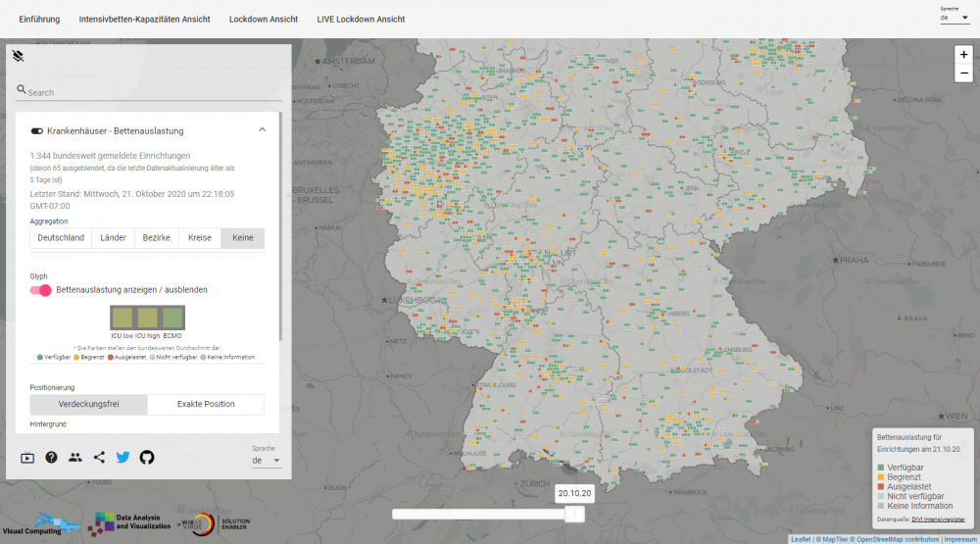Switch to Intensivbetten-Kapazitäten Ansicht tab
Screen dimensions: 980x544
pyautogui.click(x=144, y=19)
